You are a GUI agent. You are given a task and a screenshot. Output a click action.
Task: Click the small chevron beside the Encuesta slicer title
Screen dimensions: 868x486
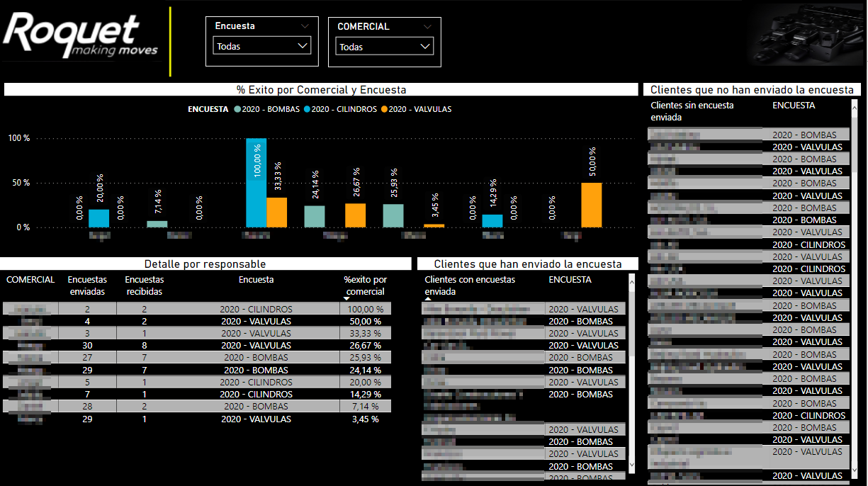[x=305, y=26]
